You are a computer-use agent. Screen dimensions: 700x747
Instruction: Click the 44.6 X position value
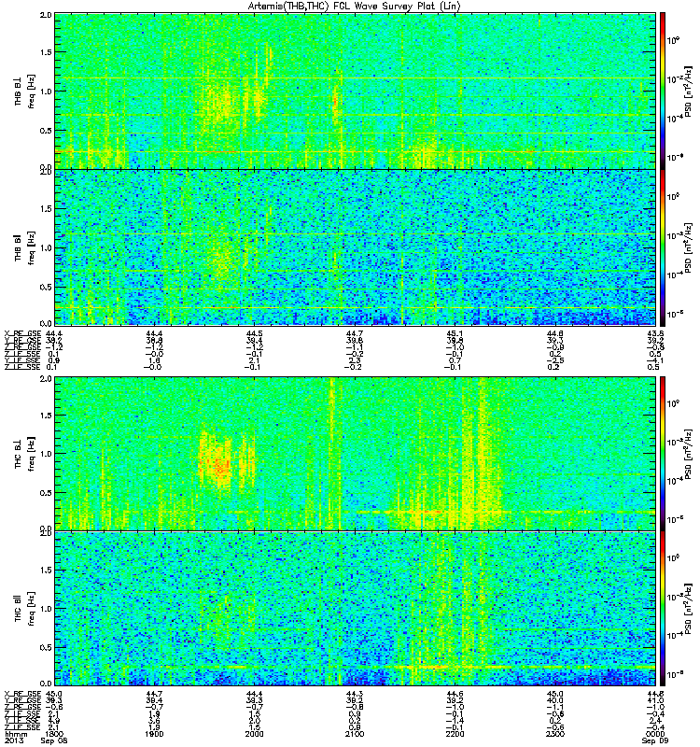click(455, 694)
